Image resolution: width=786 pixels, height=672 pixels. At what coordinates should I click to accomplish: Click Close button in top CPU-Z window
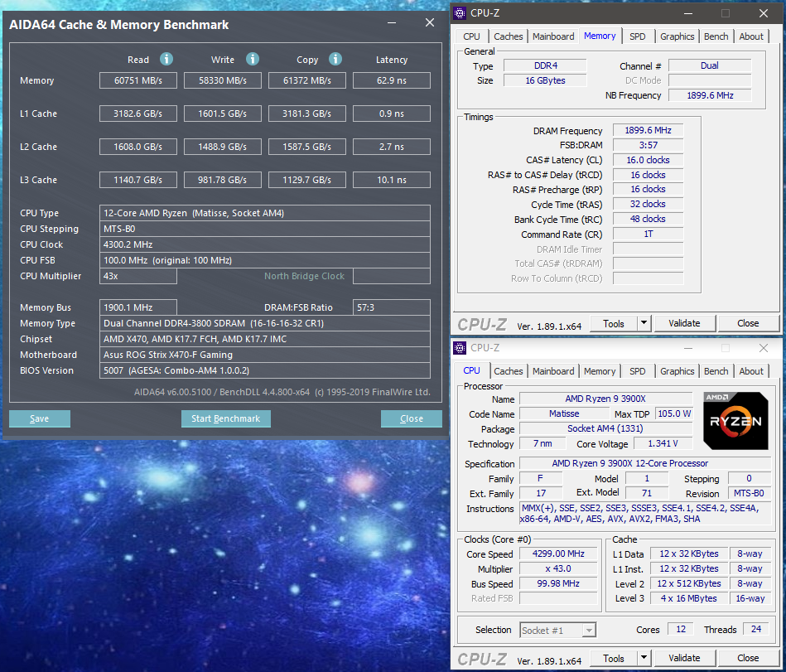(748, 323)
